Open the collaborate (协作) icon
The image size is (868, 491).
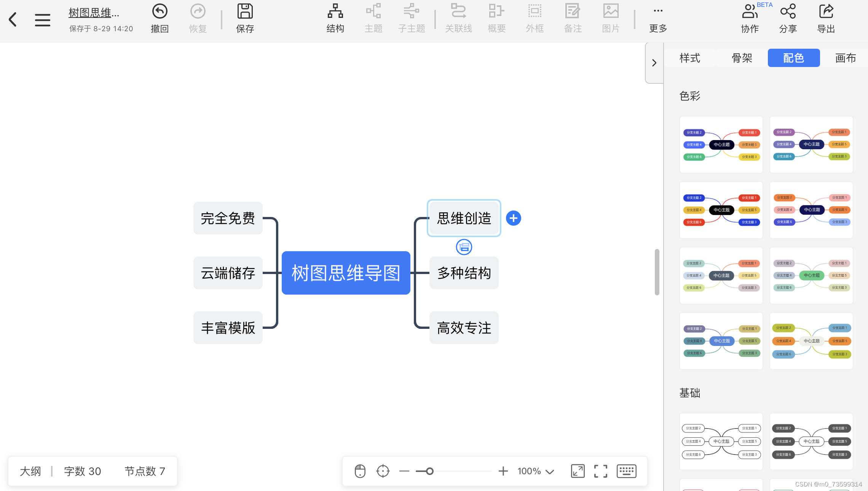coord(750,12)
